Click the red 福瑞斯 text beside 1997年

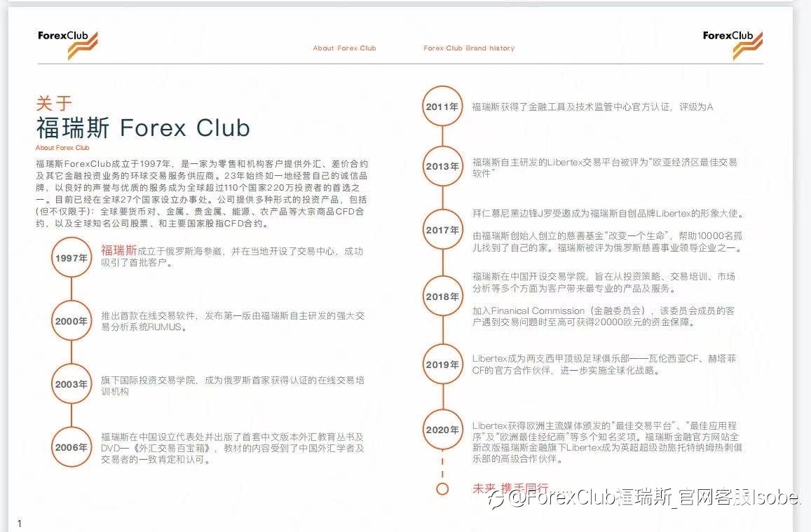(x=119, y=251)
